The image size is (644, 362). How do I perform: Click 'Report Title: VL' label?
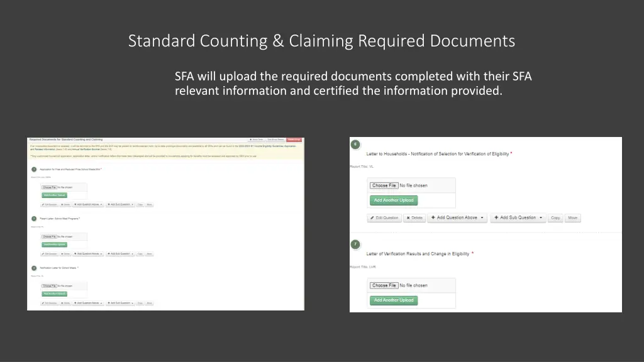click(362, 167)
